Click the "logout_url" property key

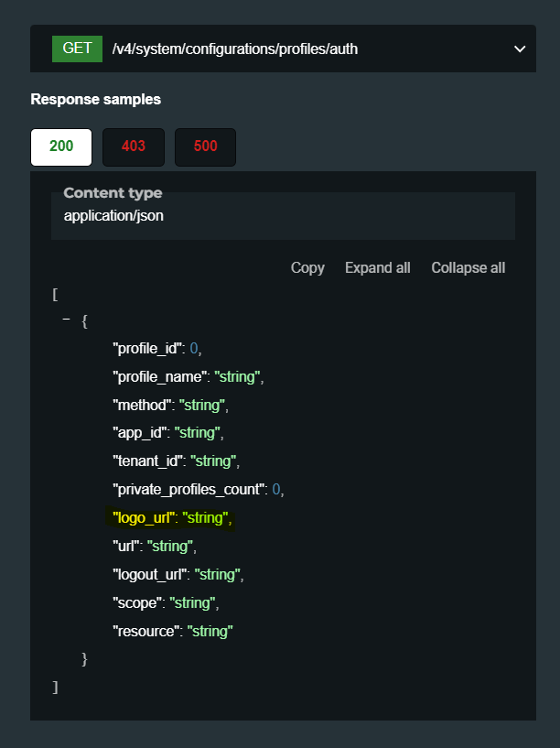[152, 575]
